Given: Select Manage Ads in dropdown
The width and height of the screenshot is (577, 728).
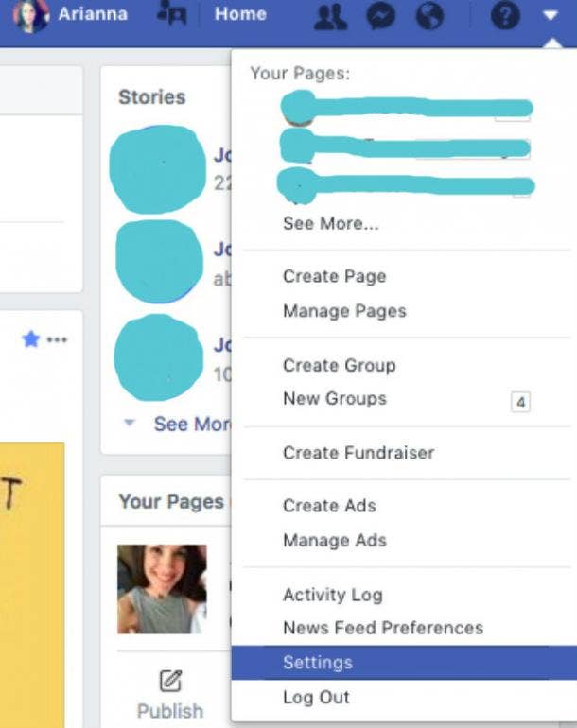Looking at the screenshot, I should coord(335,541).
